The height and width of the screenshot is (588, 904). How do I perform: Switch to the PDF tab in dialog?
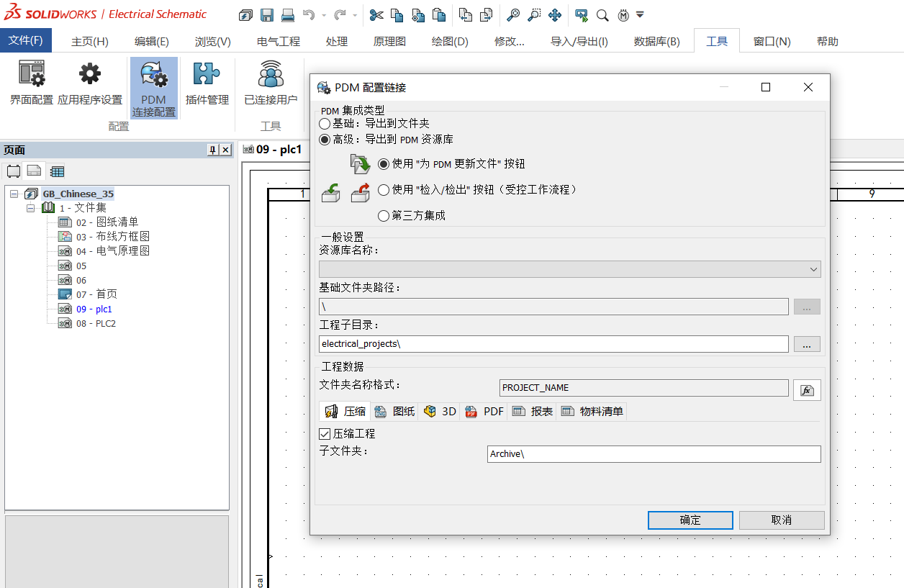click(x=484, y=412)
